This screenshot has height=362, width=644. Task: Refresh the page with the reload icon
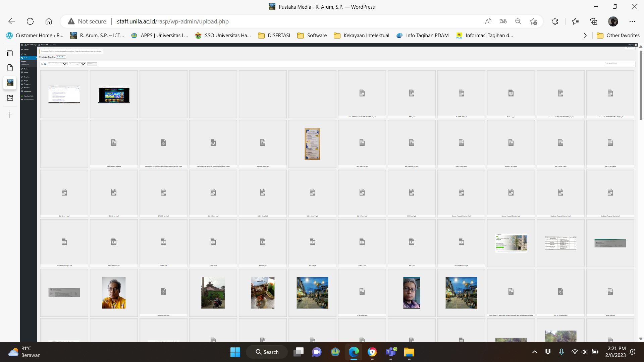[30, 21]
